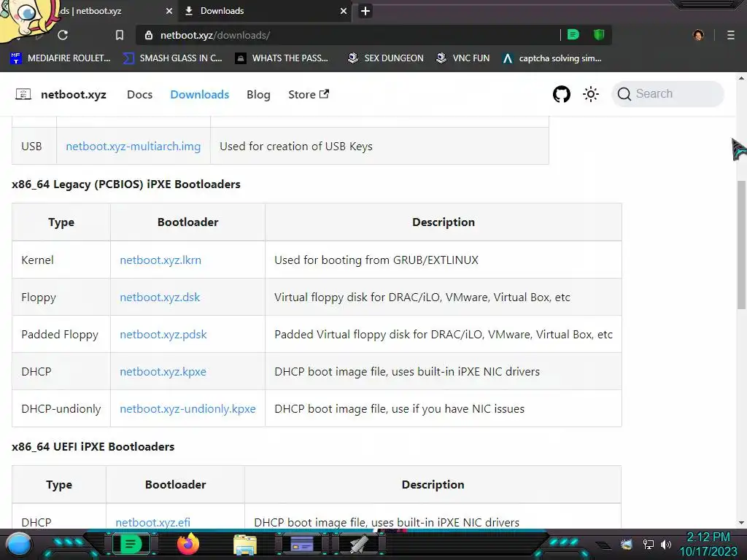
Task: Switch to the Downloads browser tab
Action: pyautogui.click(x=264, y=11)
